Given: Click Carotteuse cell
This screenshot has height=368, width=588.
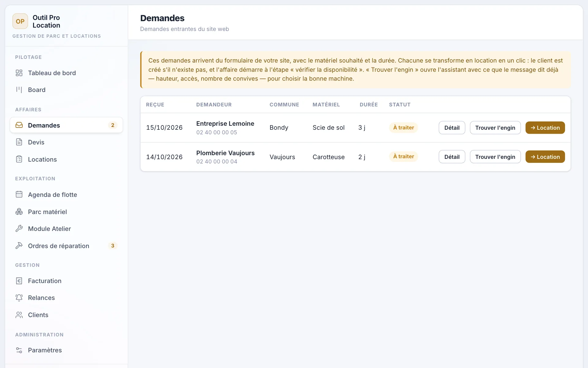Looking at the screenshot, I should click(x=328, y=157).
